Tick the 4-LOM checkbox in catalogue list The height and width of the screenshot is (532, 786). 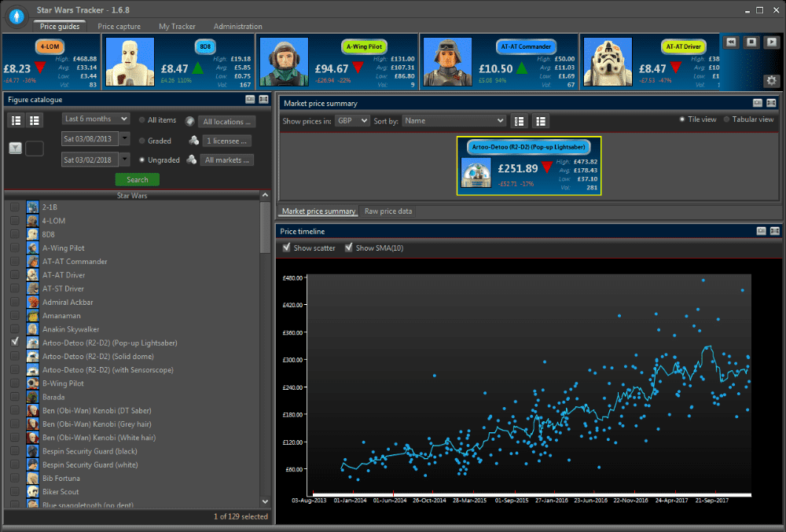pyautogui.click(x=15, y=220)
